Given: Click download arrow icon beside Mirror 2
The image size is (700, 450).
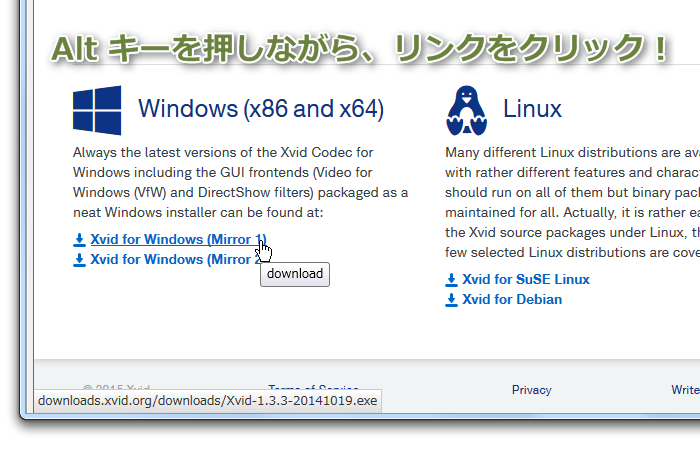Looking at the screenshot, I should (79, 260).
